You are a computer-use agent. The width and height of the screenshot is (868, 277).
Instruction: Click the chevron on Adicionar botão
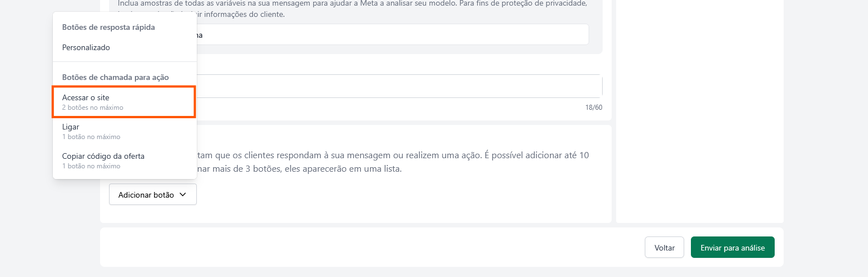(183, 195)
